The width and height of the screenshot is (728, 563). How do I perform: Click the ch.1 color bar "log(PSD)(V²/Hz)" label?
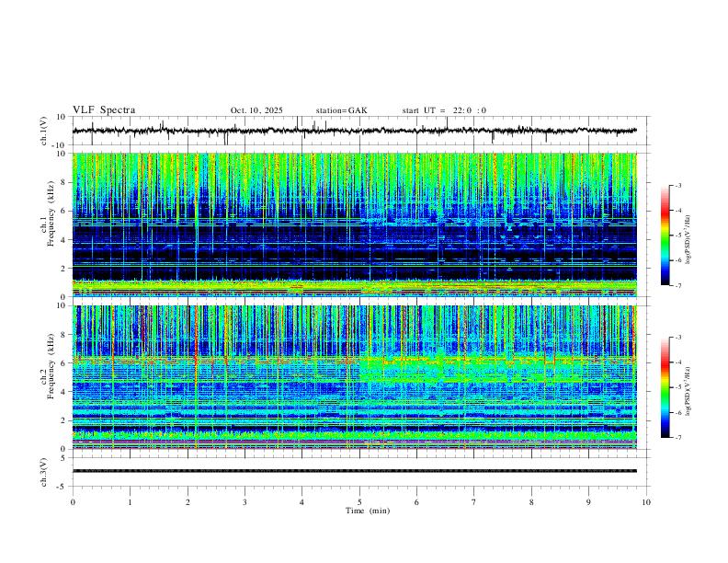(x=688, y=240)
